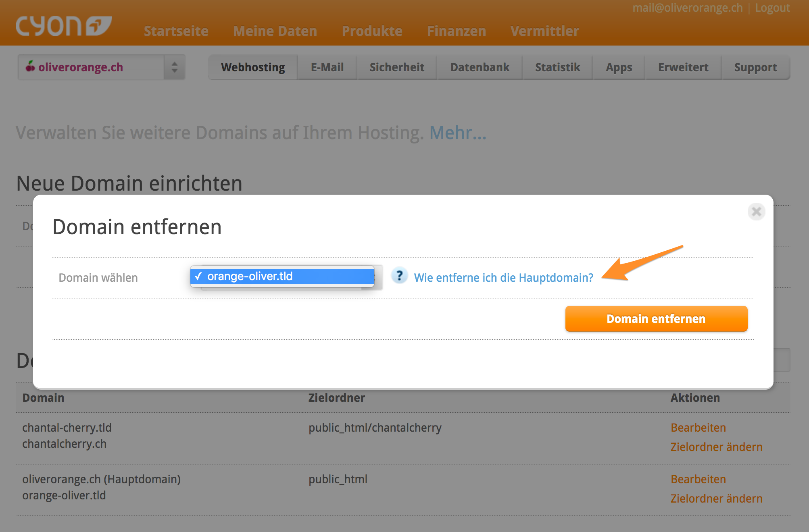Click Zielordner ändern for oliverorange.ch
The width and height of the screenshot is (809, 532).
(716, 499)
